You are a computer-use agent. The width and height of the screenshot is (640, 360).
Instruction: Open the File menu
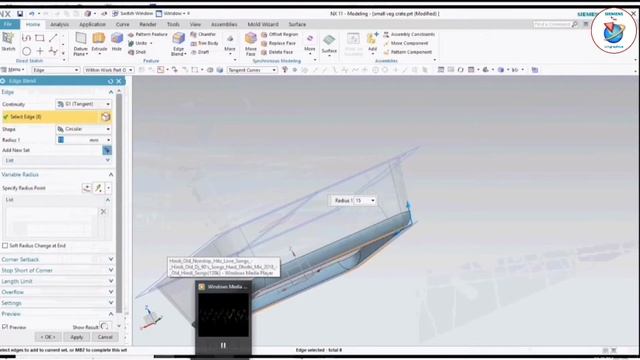click(8, 24)
